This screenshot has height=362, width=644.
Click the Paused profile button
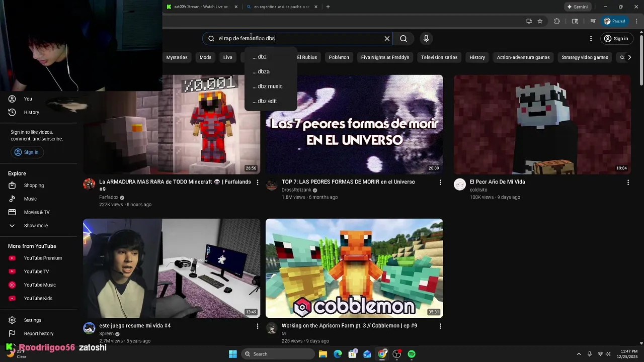(x=615, y=21)
